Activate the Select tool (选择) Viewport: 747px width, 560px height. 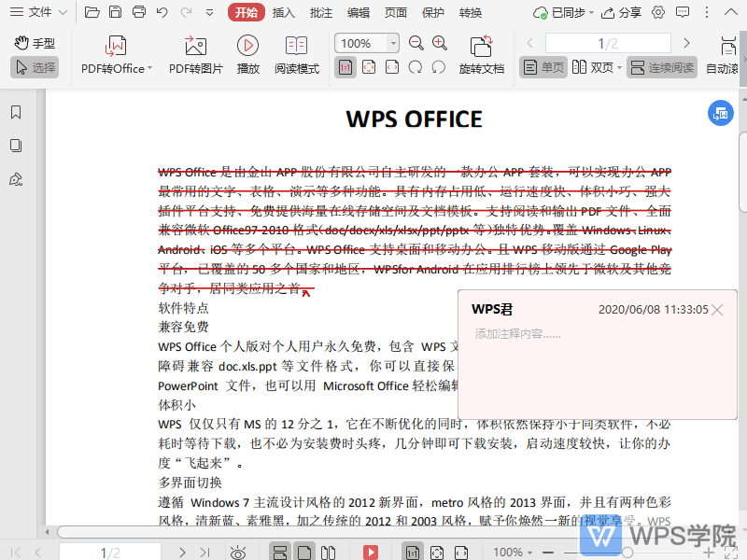click(35, 66)
